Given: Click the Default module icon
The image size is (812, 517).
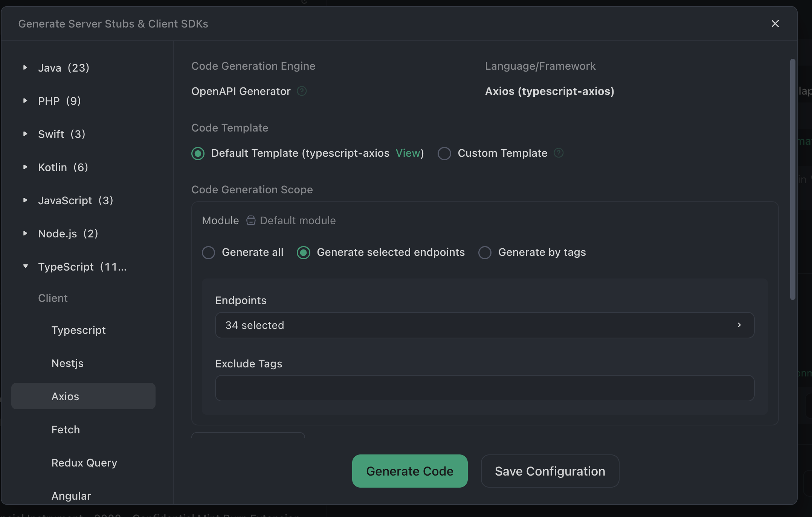Looking at the screenshot, I should pyautogui.click(x=251, y=220).
